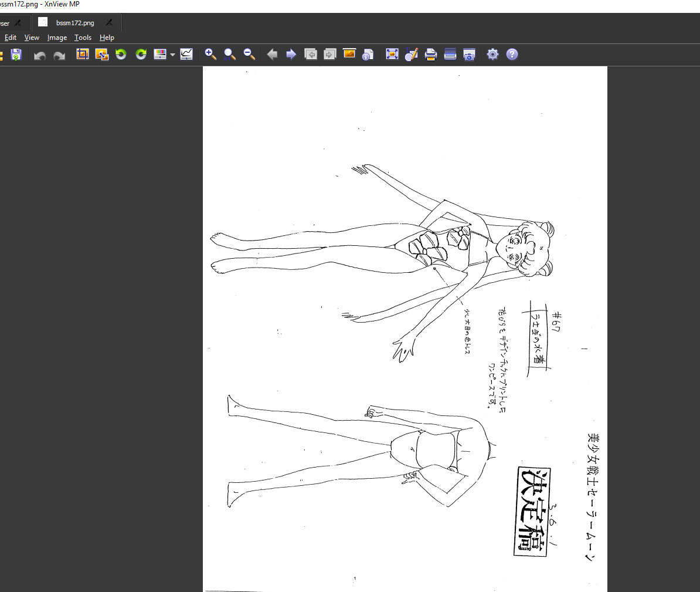Go to the previous file
Viewport: 700px width, 592px height.
[x=272, y=55]
